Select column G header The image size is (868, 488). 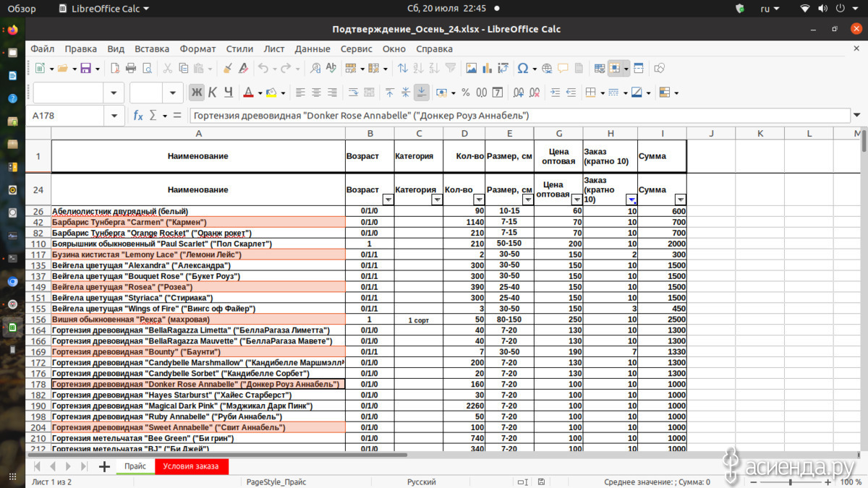(x=558, y=133)
